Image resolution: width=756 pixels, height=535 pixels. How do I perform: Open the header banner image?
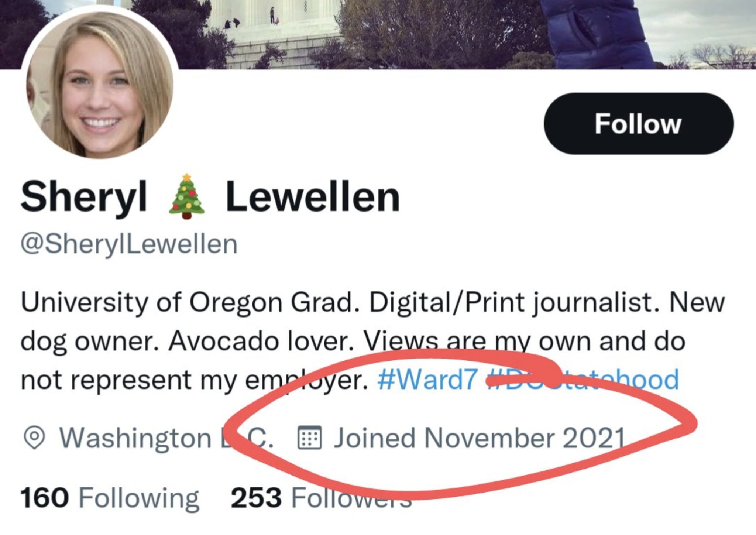[x=406, y=33]
